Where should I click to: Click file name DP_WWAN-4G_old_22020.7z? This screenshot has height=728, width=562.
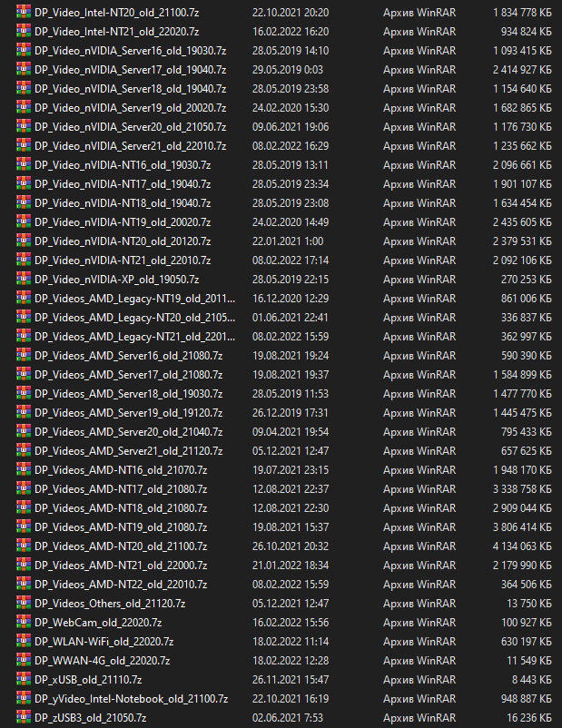click(103, 660)
